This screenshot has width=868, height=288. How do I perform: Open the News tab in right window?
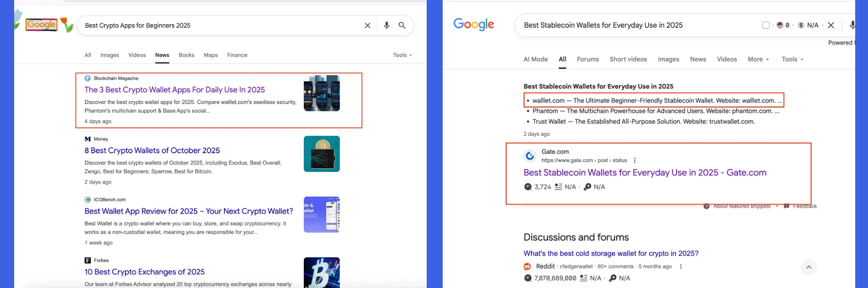[698, 59]
